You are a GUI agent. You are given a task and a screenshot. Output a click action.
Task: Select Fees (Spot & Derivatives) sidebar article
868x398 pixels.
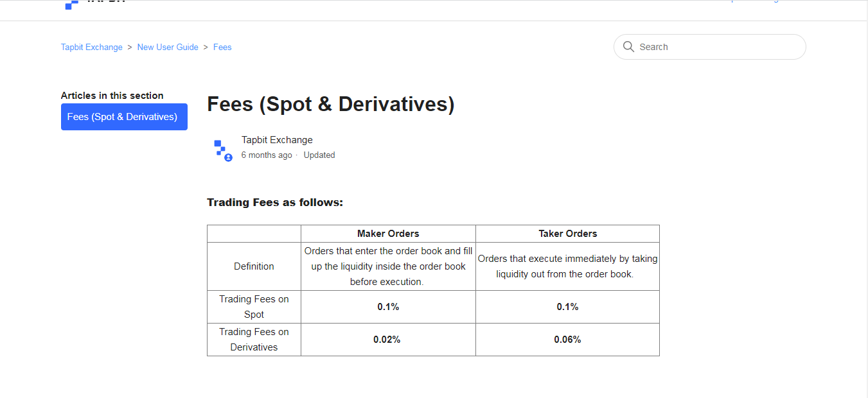click(x=124, y=117)
